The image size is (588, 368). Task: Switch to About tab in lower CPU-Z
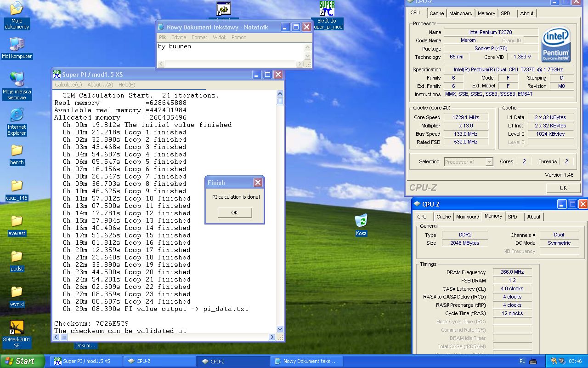[534, 217]
